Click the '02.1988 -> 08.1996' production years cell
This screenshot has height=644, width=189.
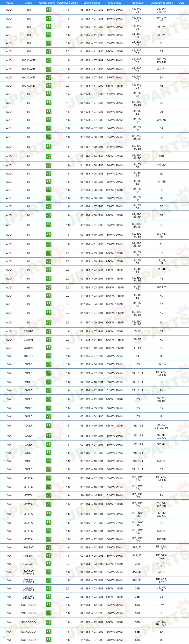92,556
